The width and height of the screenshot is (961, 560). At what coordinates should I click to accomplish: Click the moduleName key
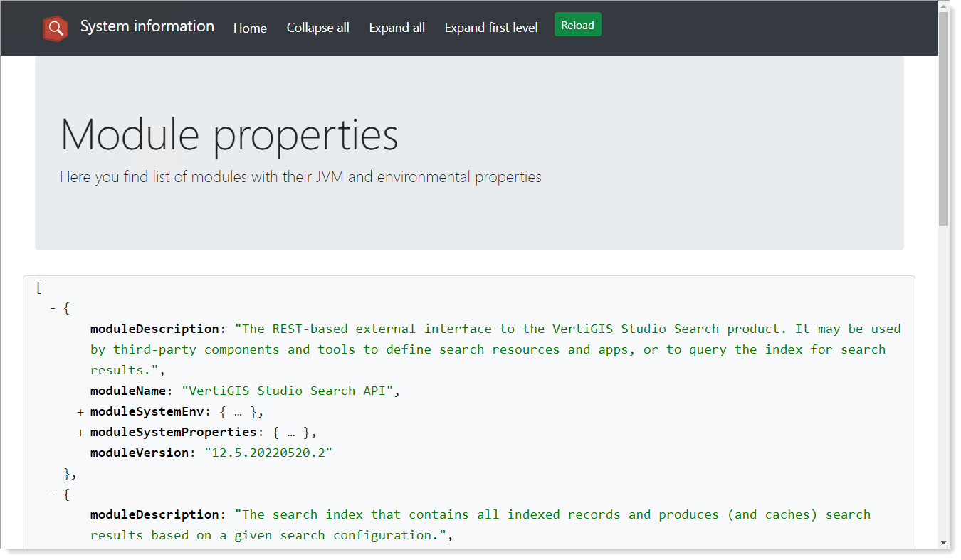point(128,391)
